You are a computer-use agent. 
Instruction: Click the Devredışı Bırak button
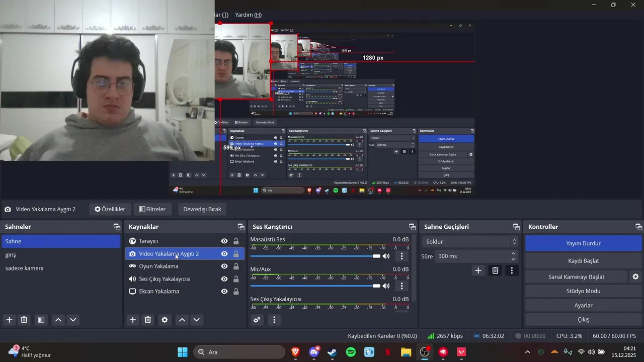(202, 209)
